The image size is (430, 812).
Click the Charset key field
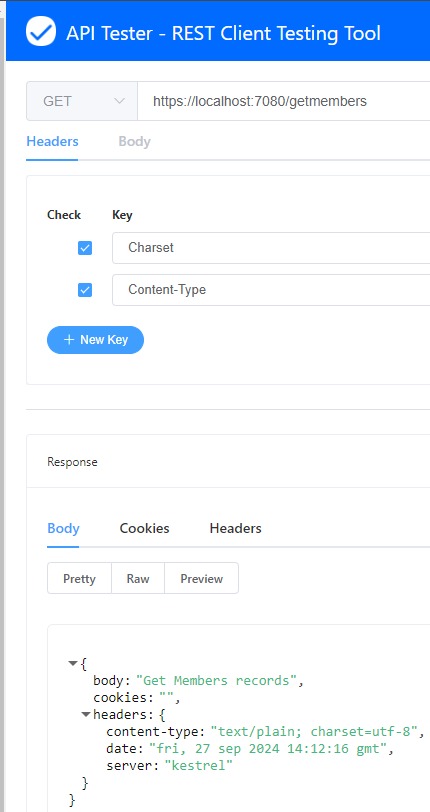coord(271,248)
